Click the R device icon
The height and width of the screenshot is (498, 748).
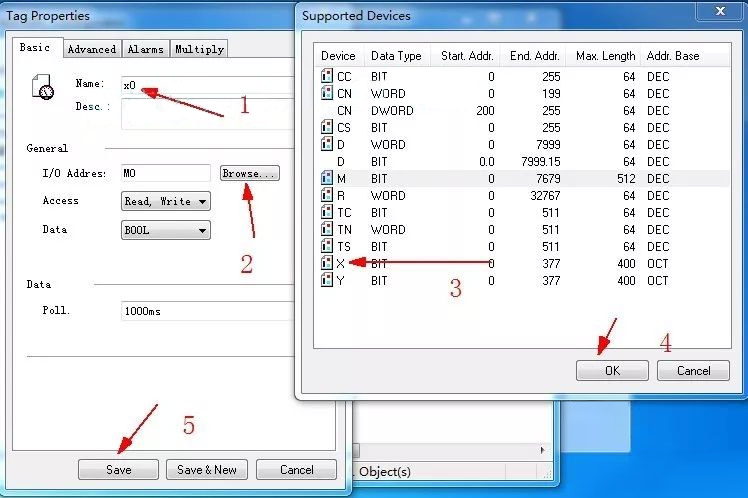(x=326, y=195)
